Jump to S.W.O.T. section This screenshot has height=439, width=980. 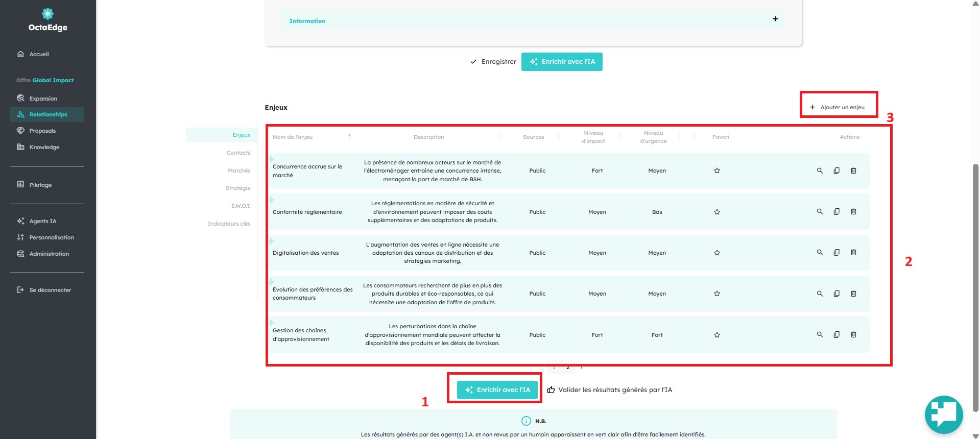241,206
